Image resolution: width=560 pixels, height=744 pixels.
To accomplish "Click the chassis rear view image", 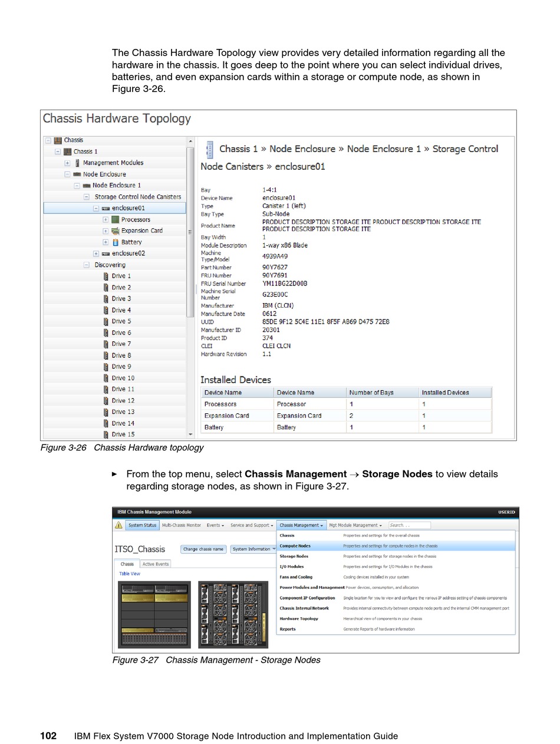I will (x=233, y=615).
